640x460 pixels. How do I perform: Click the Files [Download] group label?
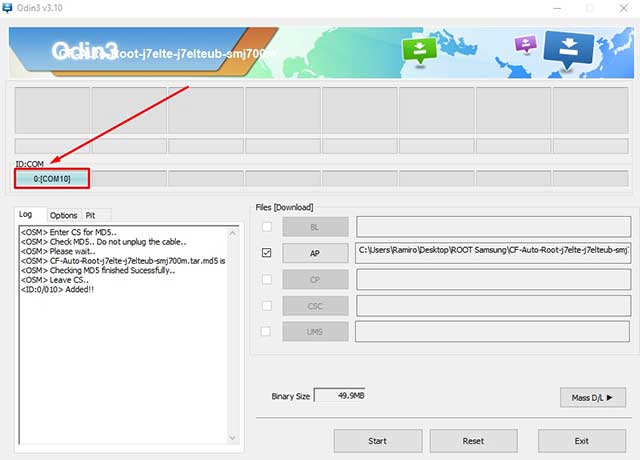click(x=284, y=207)
